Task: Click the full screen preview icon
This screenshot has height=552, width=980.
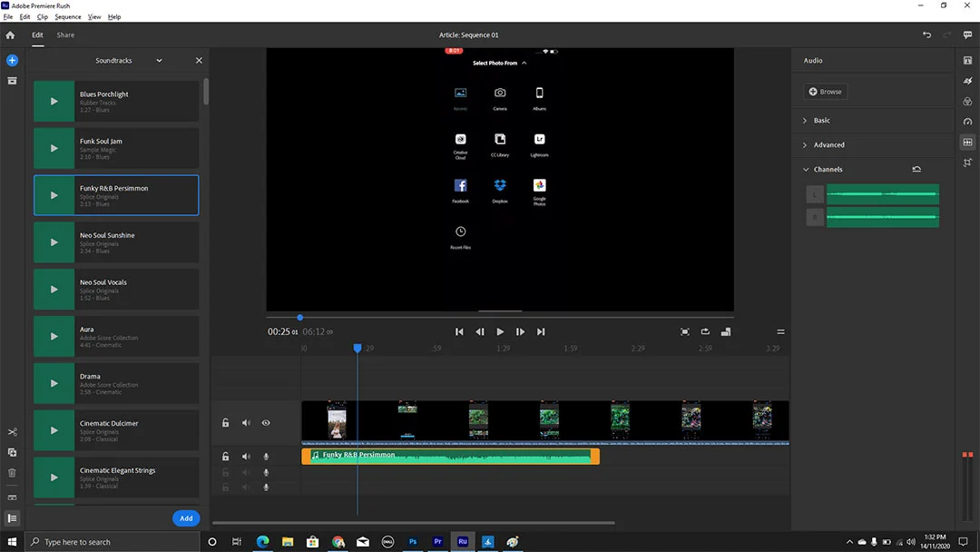Action: click(685, 332)
